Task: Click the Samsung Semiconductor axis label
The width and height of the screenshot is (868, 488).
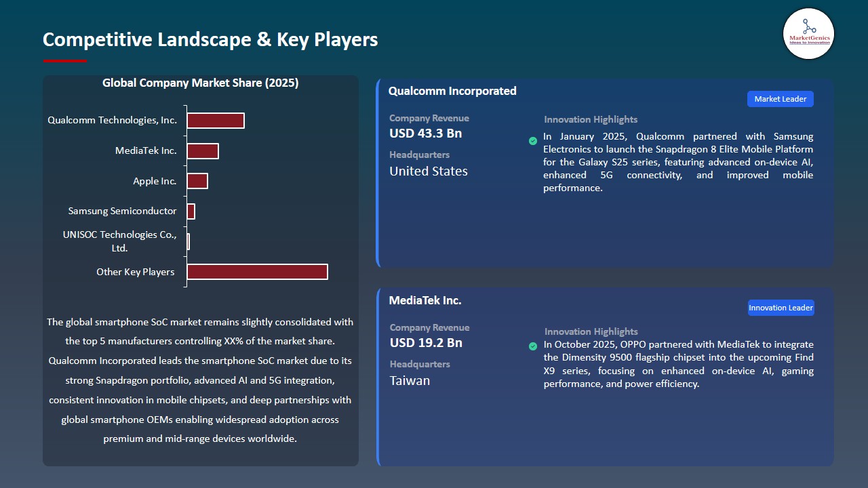Action: tap(122, 211)
